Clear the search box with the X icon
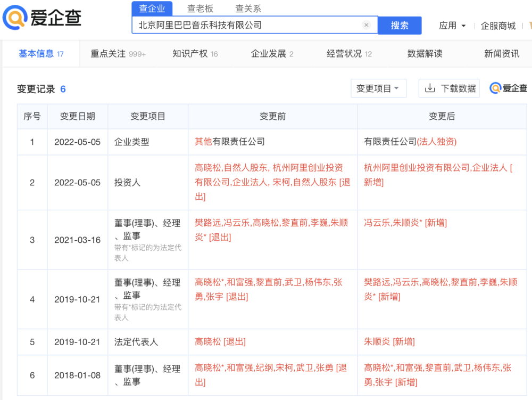532x400 pixels. coord(366,25)
